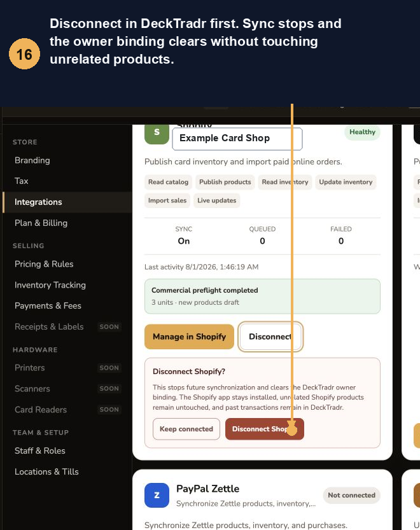Click the white Disconnect button
Viewport: 420px width, 530px height.
[270, 337]
